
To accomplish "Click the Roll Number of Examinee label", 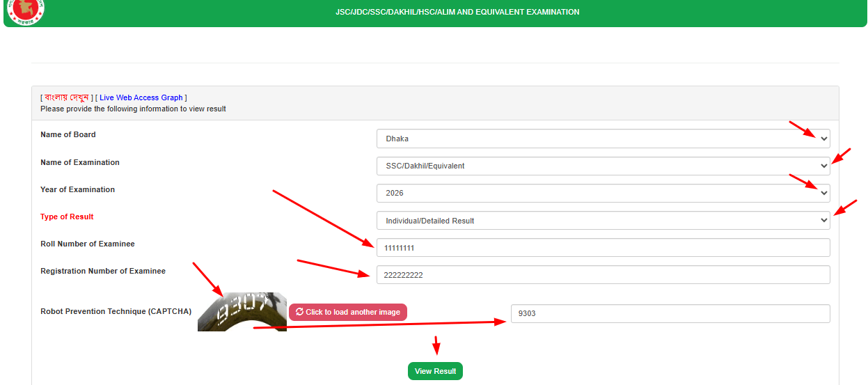I will 88,244.
